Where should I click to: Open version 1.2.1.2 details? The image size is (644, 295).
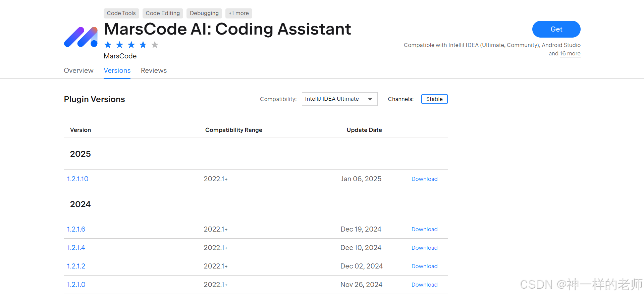click(x=76, y=266)
